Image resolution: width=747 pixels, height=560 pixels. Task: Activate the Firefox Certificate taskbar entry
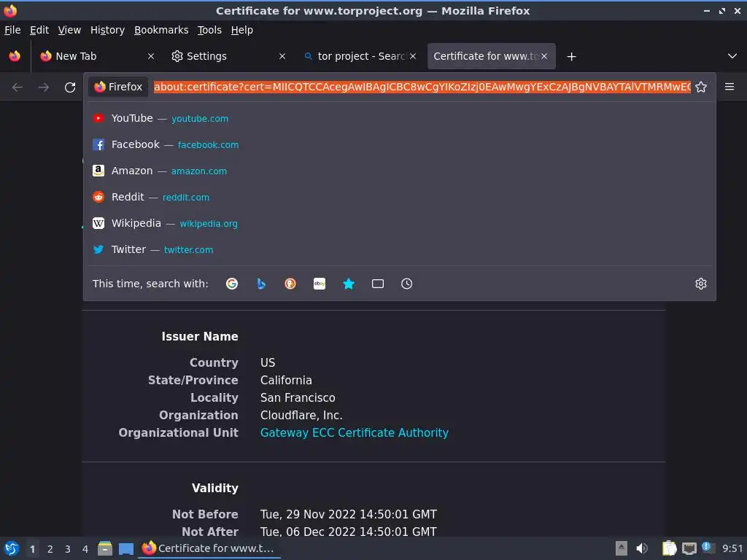point(209,548)
